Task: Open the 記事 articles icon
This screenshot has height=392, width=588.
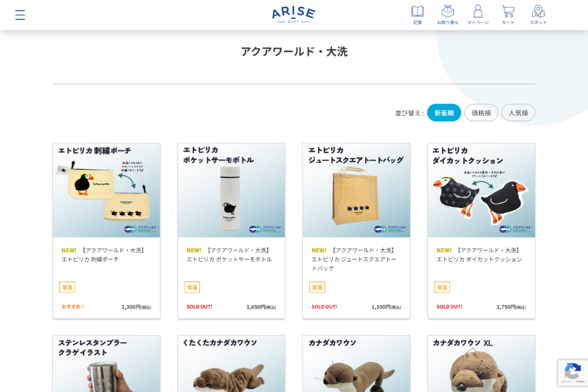Action: (417, 11)
